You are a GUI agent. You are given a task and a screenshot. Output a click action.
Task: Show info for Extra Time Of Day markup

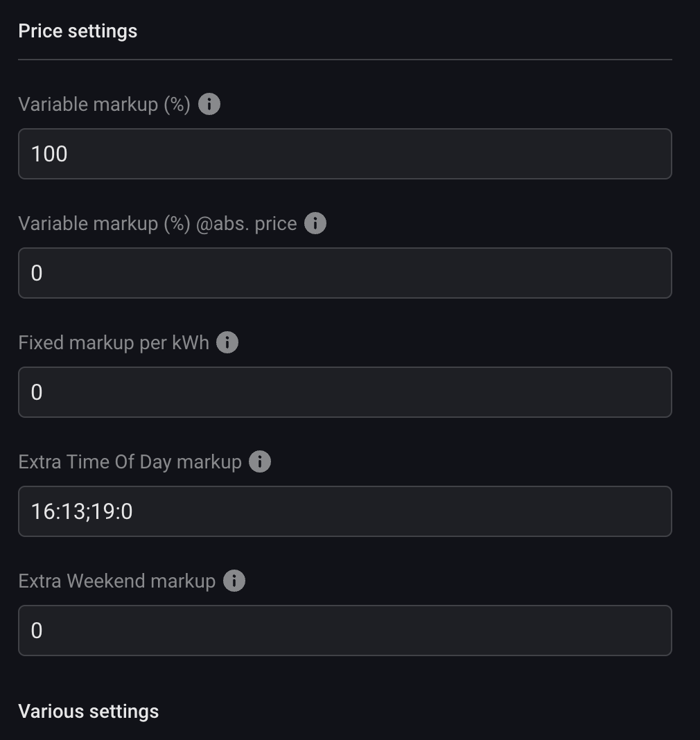click(260, 462)
